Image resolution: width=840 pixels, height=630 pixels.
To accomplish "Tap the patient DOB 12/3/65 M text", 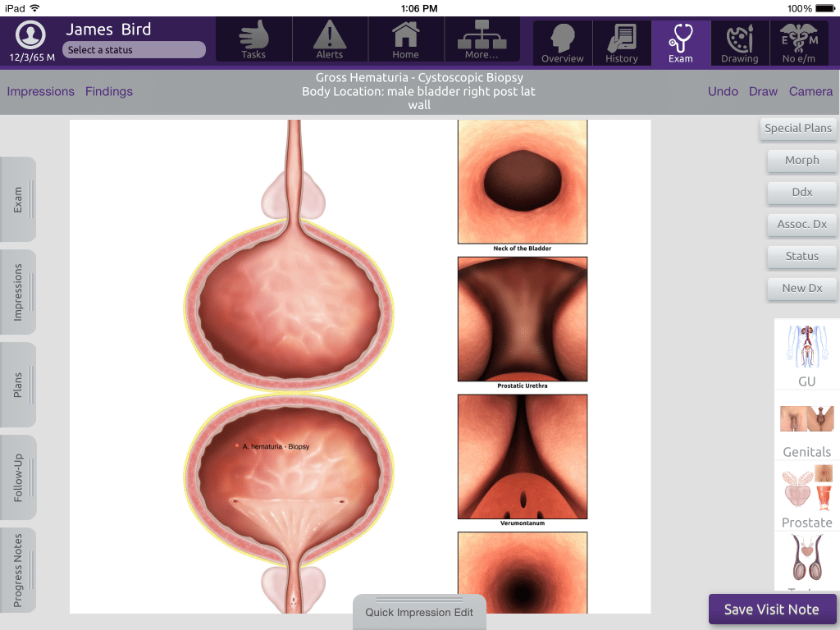I will [x=32, y=57].
